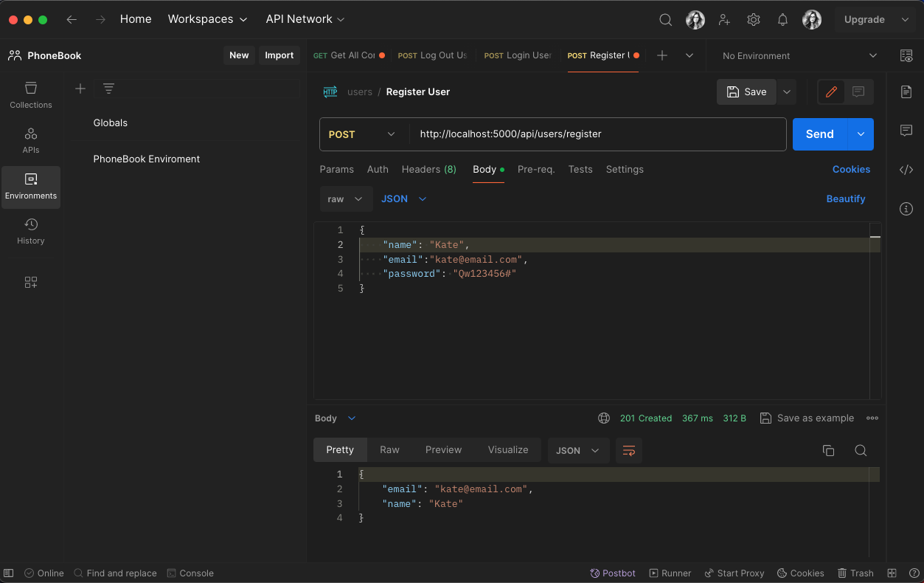
Task: Toggle the sidebar from status bar
Action: [9, 573]
